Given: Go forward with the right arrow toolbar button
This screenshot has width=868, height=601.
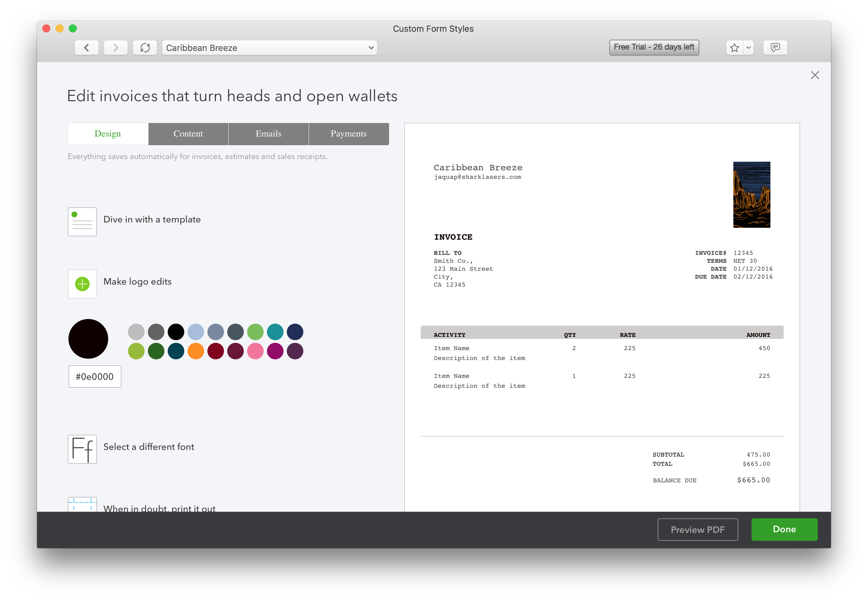Looking at the screenshot, I should [x=116, y=48].
